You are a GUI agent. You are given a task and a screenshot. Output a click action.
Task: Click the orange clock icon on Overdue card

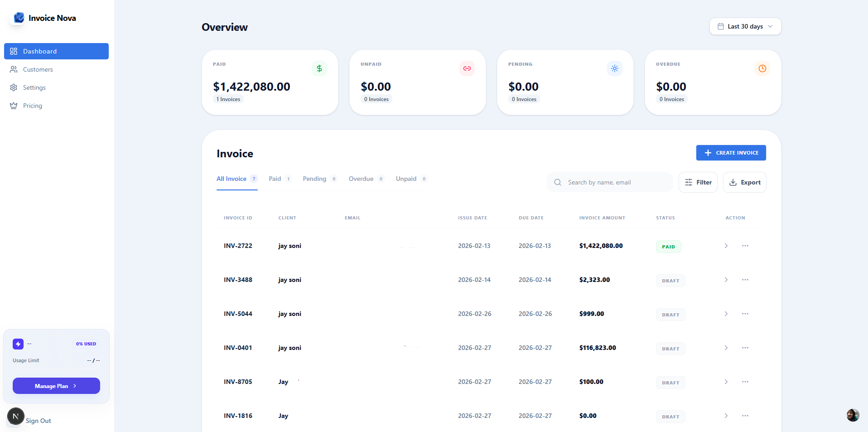[x=762, y=68]
